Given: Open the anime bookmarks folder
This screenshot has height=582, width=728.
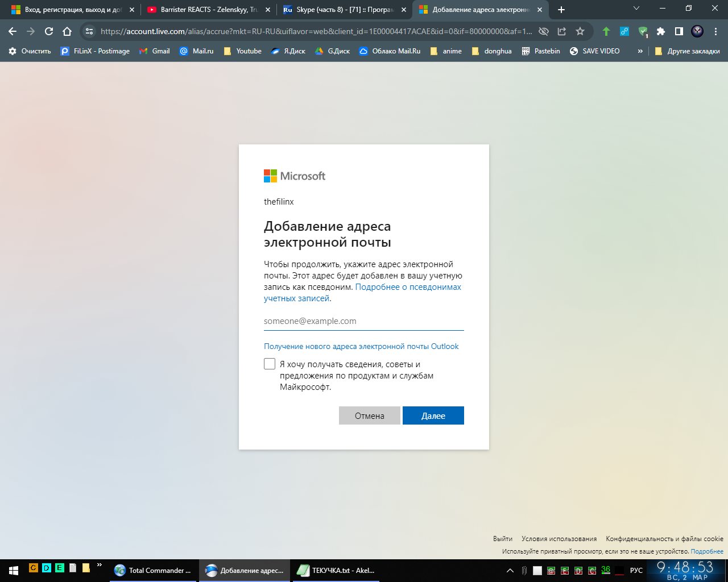Looking at the screenshot, I should point(446,51).
